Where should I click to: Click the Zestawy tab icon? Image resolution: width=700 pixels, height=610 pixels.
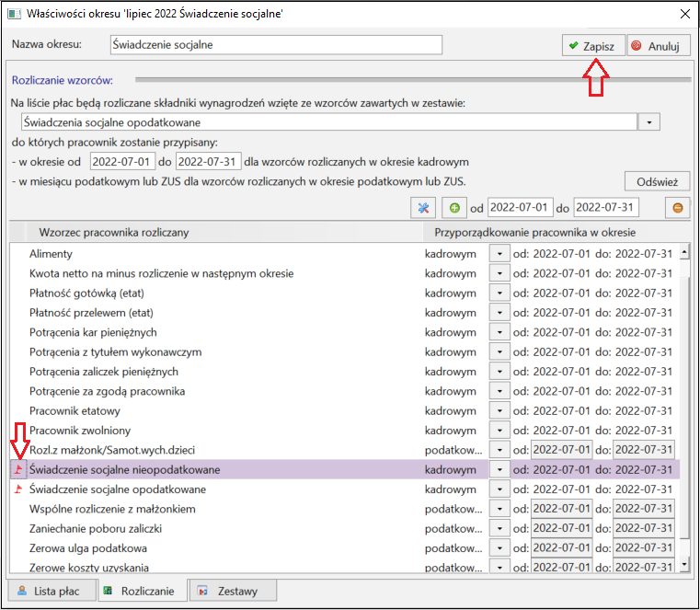202,591
